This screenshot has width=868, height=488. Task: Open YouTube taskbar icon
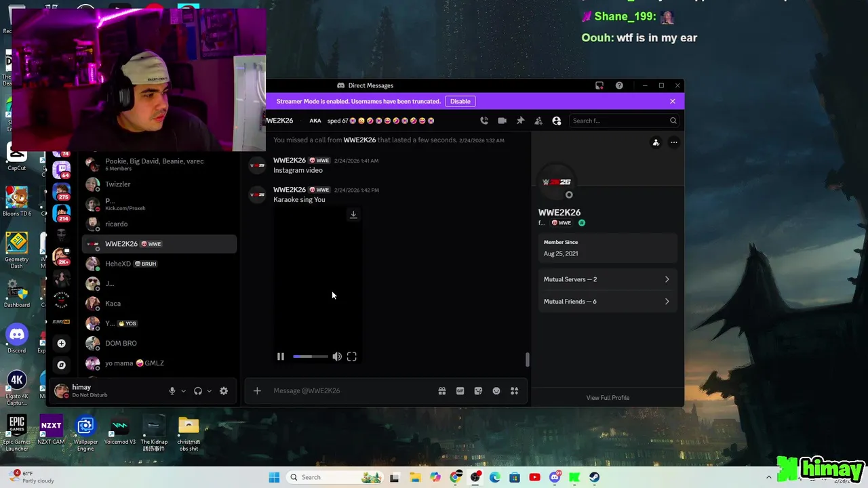click(x=534, y=477)
